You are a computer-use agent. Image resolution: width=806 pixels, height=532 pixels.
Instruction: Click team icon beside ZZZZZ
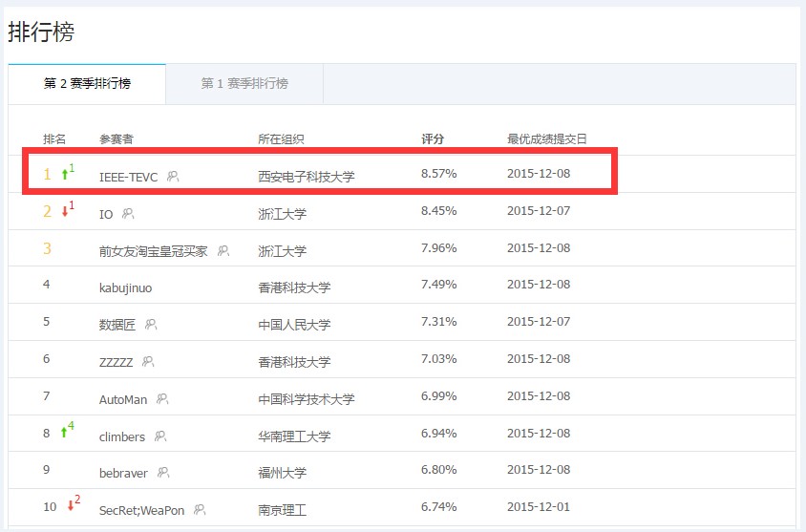click(148, 361)
